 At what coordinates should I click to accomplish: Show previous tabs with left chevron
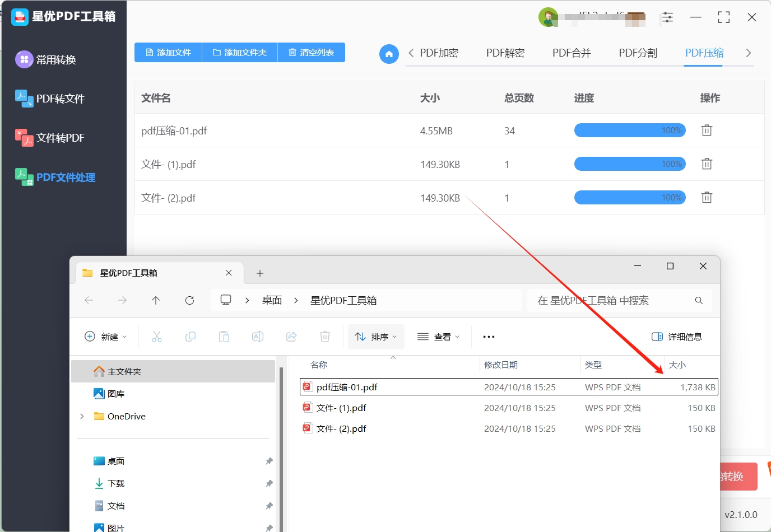pyautogui.click(x=411, y=53)
